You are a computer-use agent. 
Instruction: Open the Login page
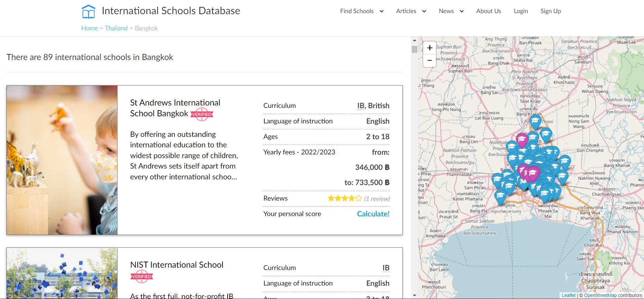tap(520, 11)
